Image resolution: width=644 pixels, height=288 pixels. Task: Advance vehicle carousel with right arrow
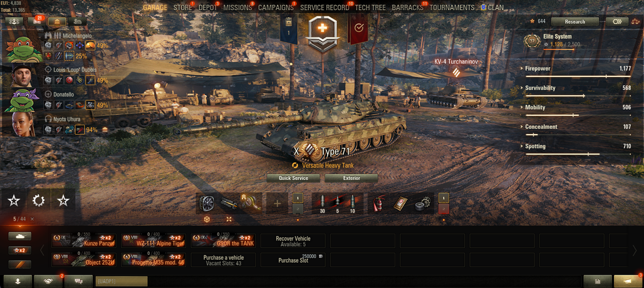[635, 250]
